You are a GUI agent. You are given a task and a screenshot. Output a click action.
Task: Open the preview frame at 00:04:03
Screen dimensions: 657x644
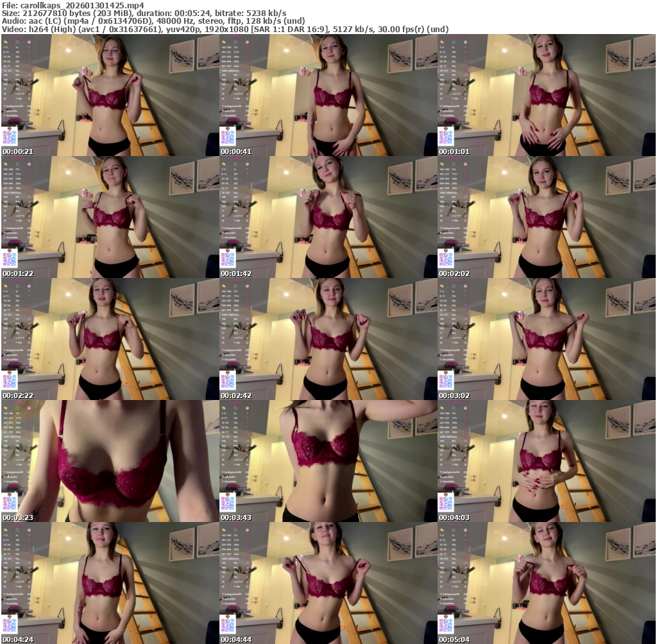547,461
